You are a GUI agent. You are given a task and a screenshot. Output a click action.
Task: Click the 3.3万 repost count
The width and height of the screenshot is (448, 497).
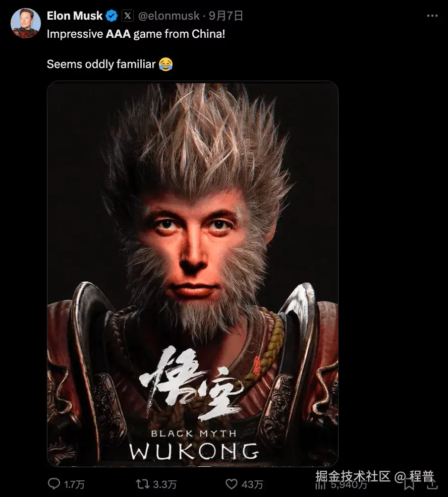164,484
